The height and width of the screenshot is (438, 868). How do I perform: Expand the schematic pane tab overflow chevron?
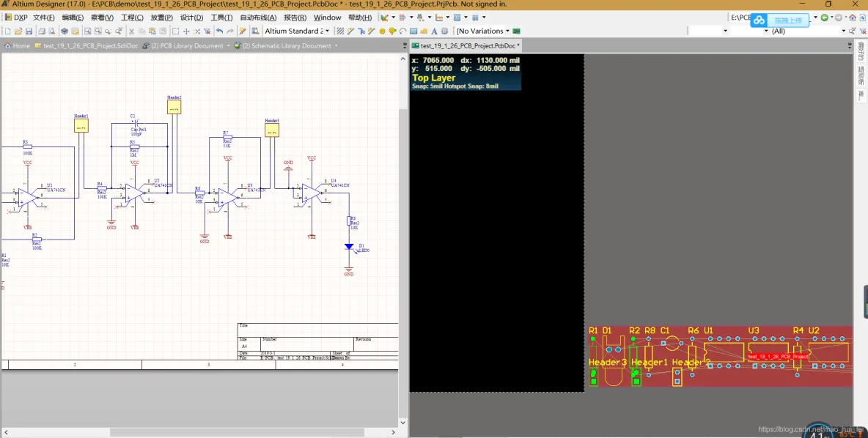point(403,45)
